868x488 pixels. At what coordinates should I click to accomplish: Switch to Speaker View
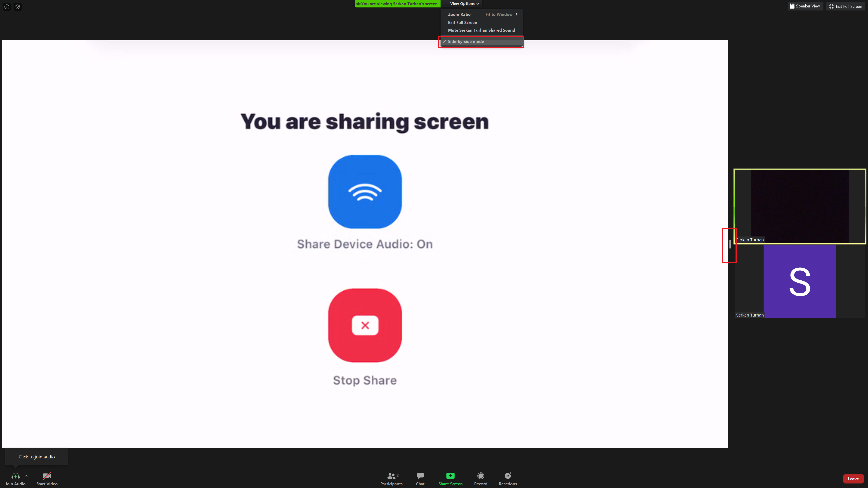click(805, 6)
